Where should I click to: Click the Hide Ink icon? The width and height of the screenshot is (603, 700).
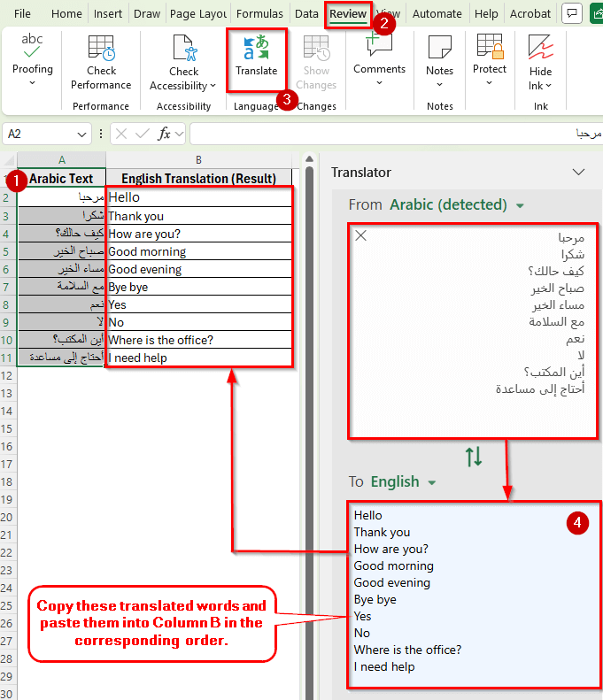pyautogui.click(x=540, y=50)
